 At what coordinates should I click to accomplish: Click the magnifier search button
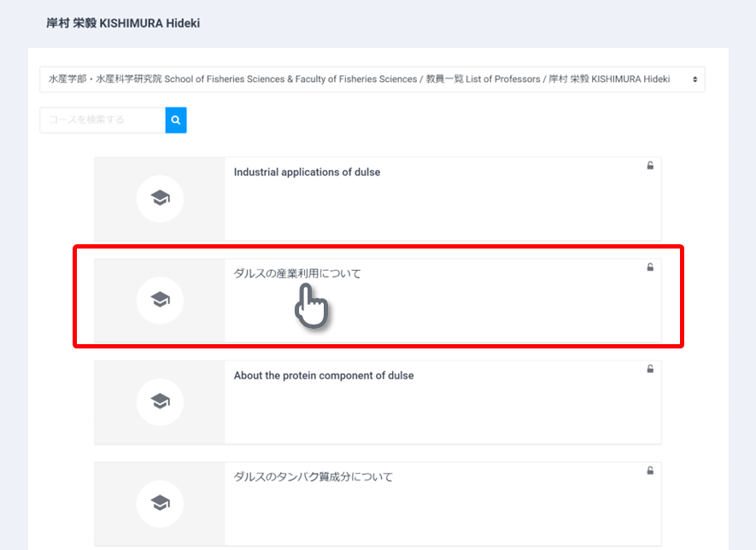[176, 120]
